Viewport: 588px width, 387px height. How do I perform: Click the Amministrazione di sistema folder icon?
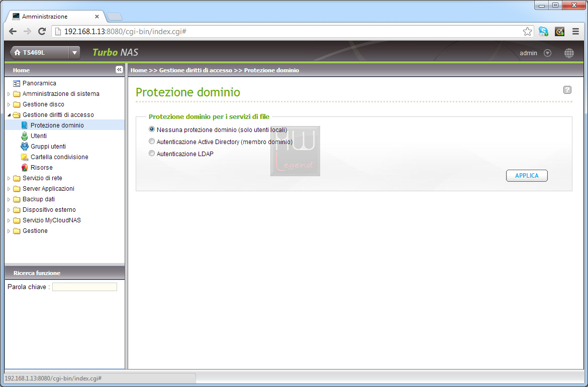pyautogui.click(x=17, y=94)
